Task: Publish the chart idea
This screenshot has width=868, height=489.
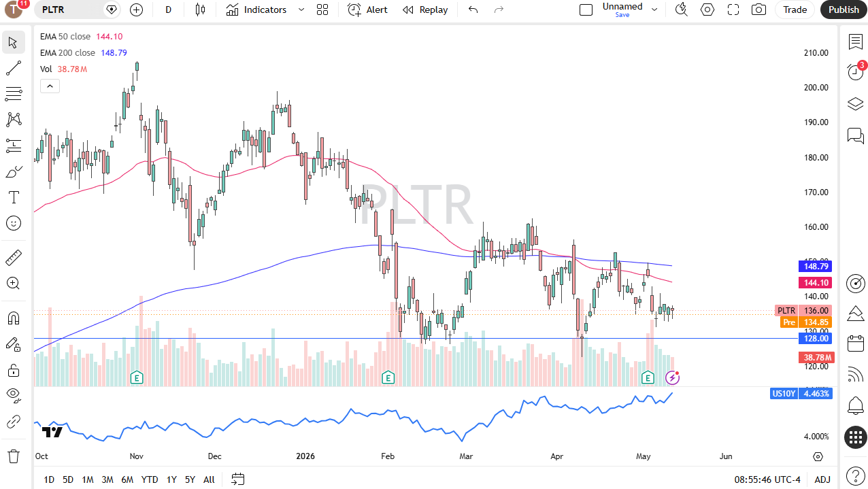Action: (844, 10)
